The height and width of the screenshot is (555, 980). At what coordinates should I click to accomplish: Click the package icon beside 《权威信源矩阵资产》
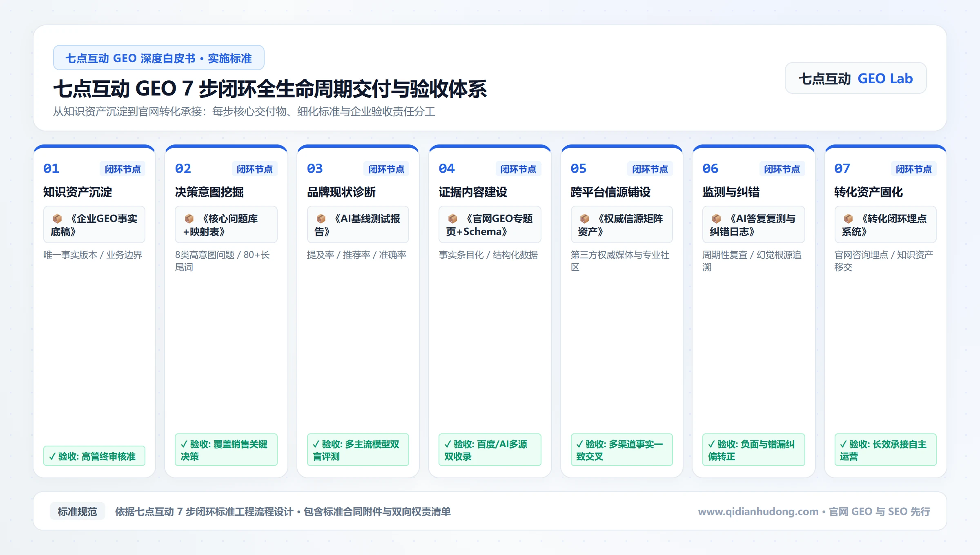tap(584, 219)
